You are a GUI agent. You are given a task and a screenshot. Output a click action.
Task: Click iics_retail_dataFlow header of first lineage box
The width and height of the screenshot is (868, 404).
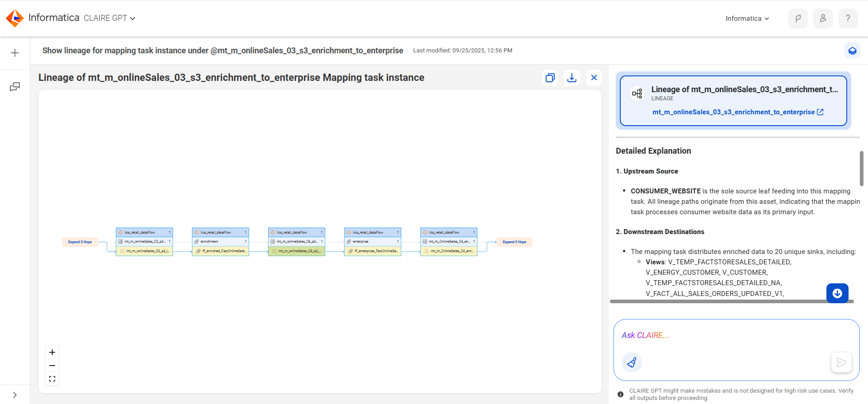pos(144,232)
